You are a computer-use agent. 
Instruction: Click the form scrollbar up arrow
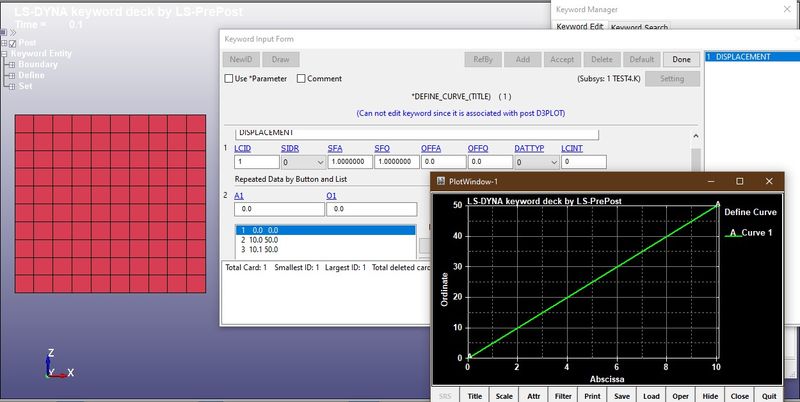point(695,136)
